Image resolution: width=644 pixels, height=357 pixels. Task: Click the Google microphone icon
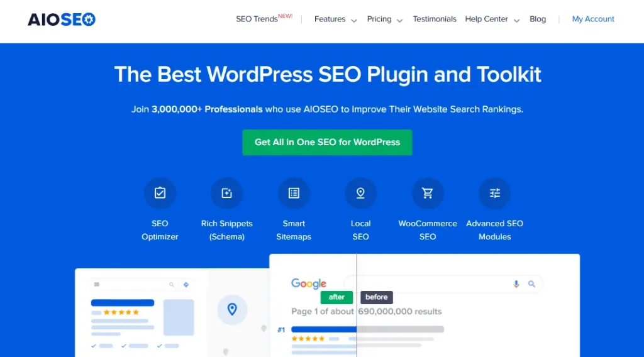[x=516, y=284]
